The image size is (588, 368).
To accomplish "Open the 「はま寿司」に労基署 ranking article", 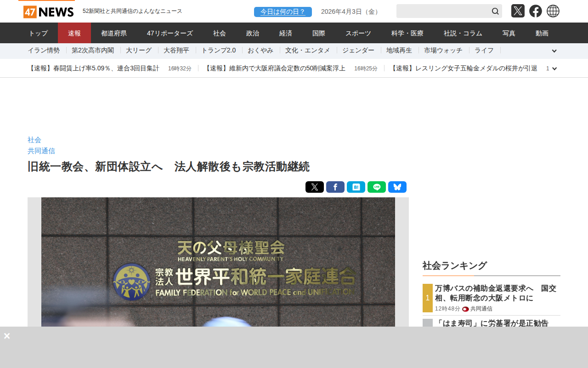I will pos(492,323).
